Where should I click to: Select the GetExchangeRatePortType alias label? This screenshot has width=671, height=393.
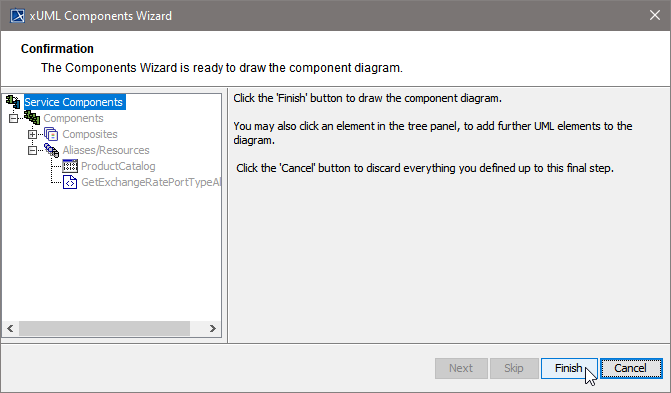click(x=151, y=182)
